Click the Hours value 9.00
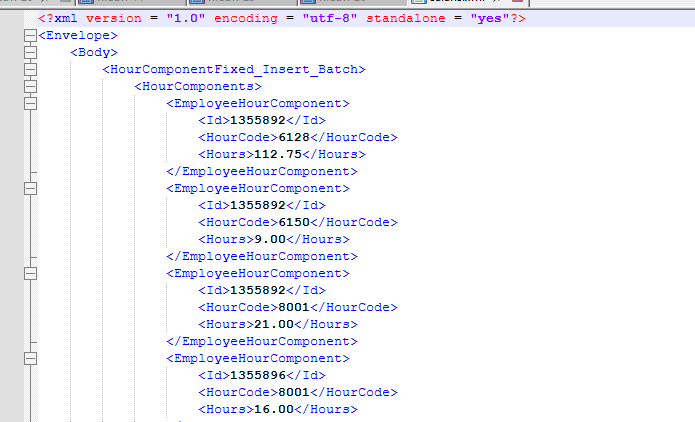Viewport: 695px width, 422px height. [270, 239]
